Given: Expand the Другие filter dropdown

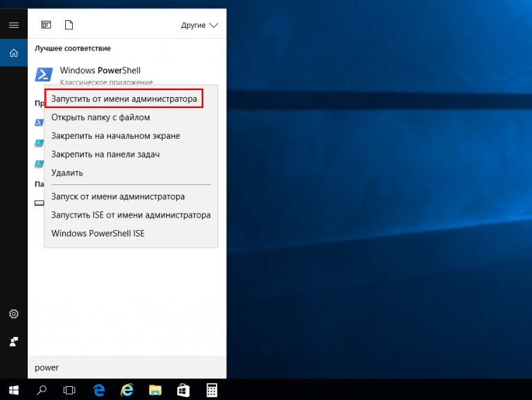Looking at the screenshot, I should point(199,25).
